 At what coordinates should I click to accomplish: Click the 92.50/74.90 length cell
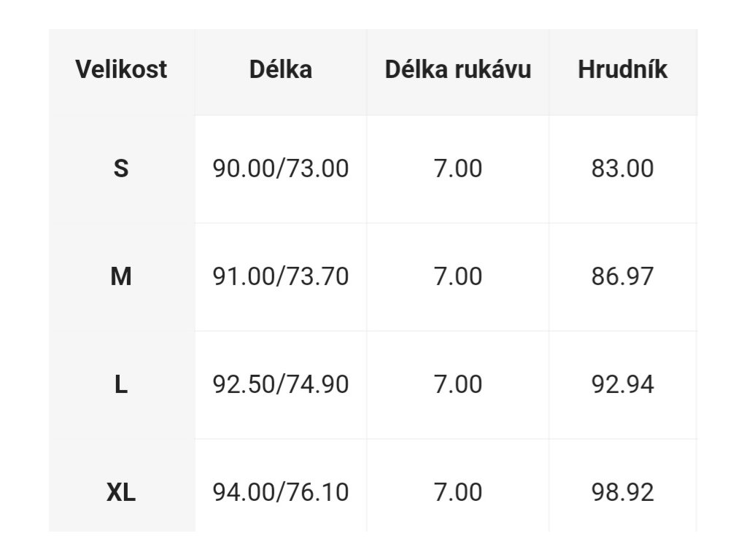point(281,384)
